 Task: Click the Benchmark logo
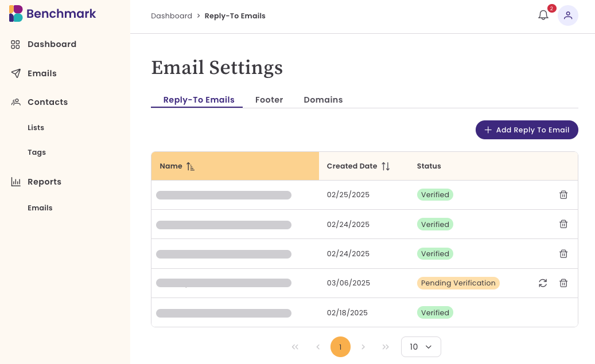tap(52, 14)
